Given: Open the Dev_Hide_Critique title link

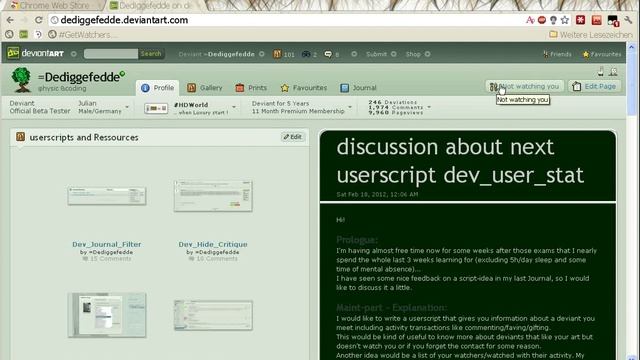Looking at the screenshot, I should [x=213, y=244].
